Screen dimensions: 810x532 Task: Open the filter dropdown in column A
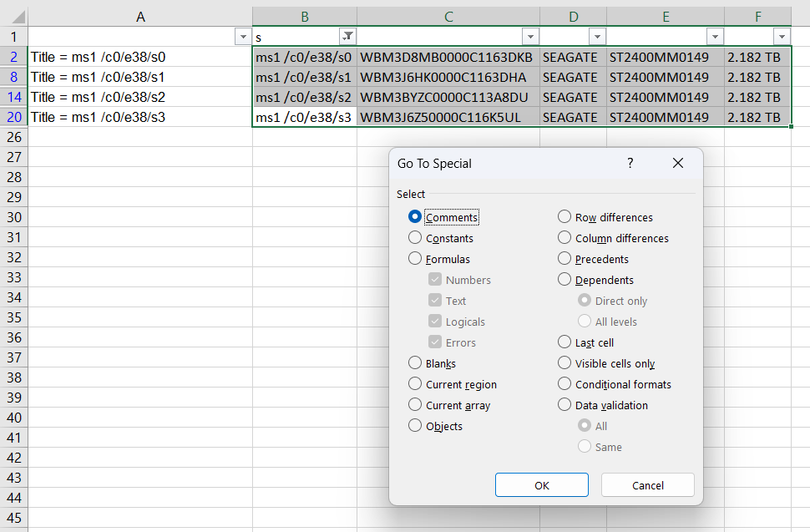tap(243, 37)
